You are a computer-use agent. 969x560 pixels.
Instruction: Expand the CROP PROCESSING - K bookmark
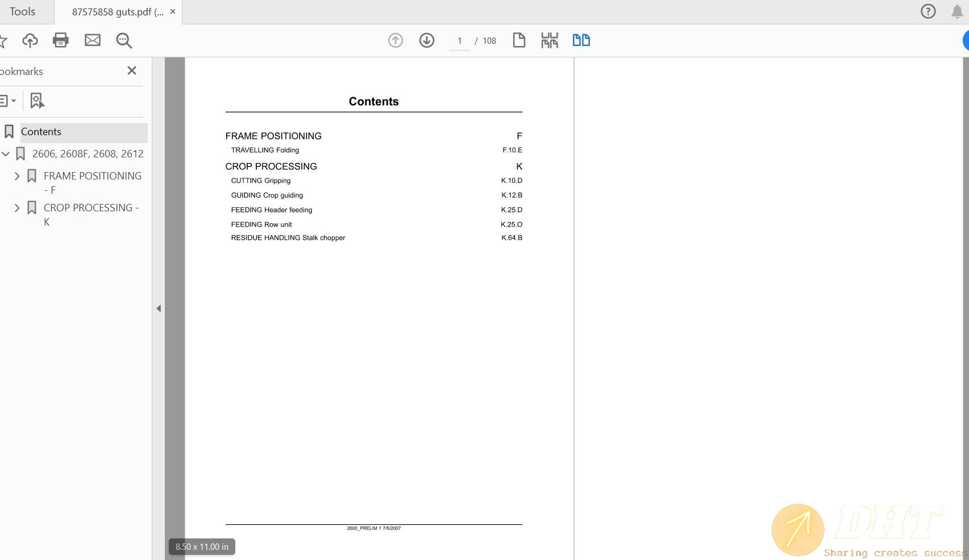pyautogui.click(x=17, y=208)
